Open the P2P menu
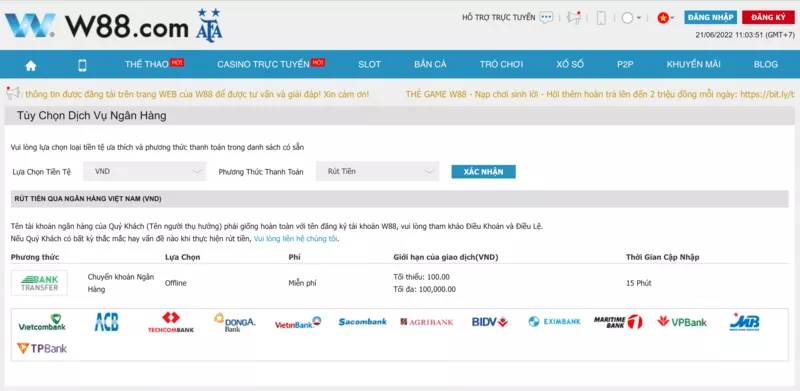 (x=625, y=64)
